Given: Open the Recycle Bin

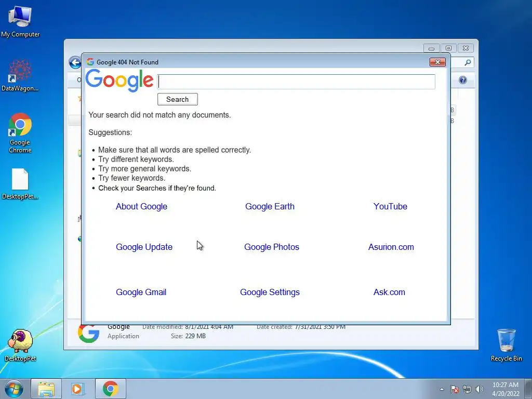Looking at the screenshot, I should (x=506, y=345).
